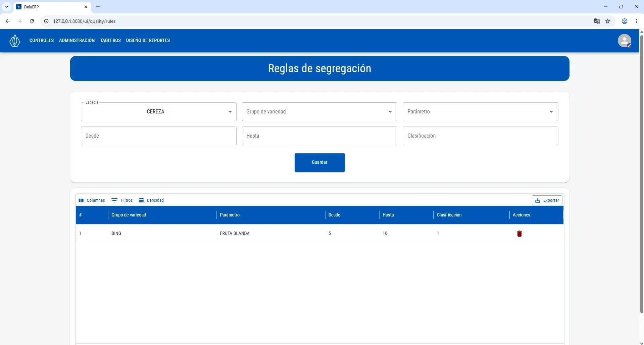The height and width of the screenshot is (345, 644).
Task: Open the Filtros panel
Action: tap(122, 200)
